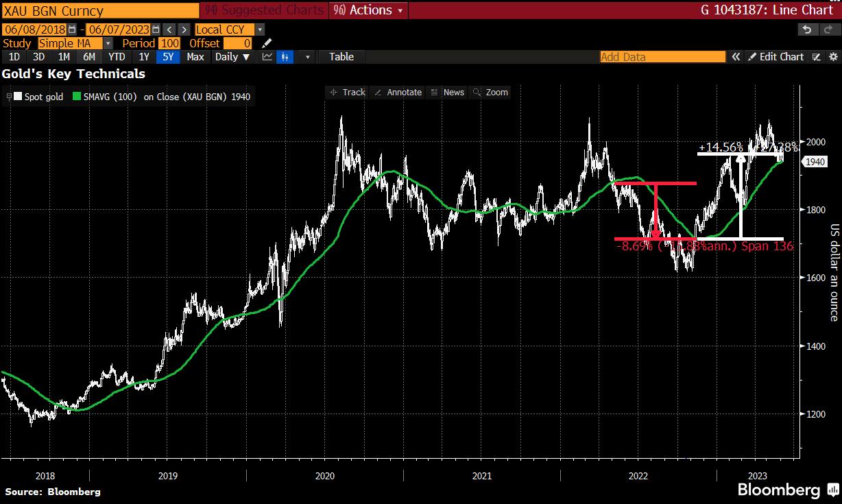
Task: Click the XAU BGN Curncy security field
Action: (x=100, y=10)
